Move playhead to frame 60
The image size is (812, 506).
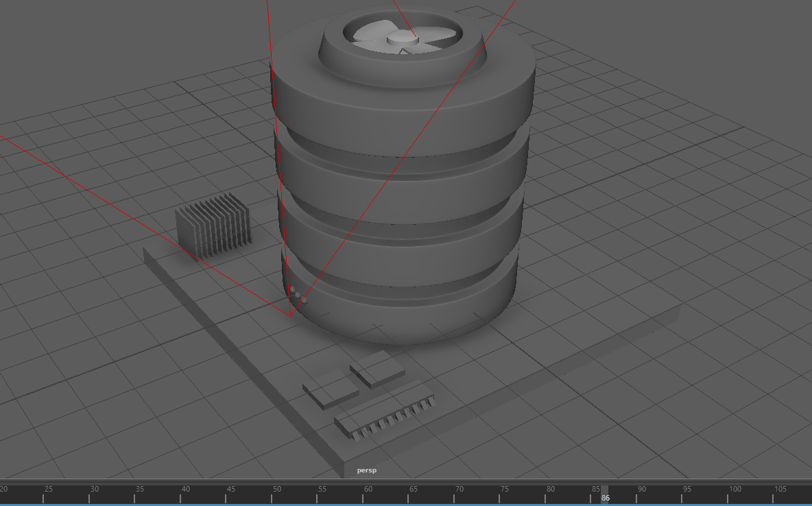pyautogui.click(x=368, y=490)
